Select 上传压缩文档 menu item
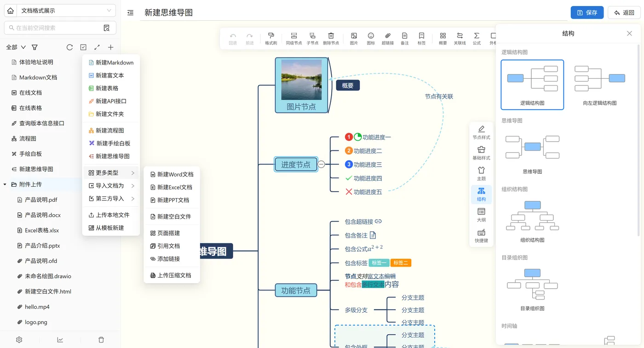The image size is (644, 348). (172, 275)
